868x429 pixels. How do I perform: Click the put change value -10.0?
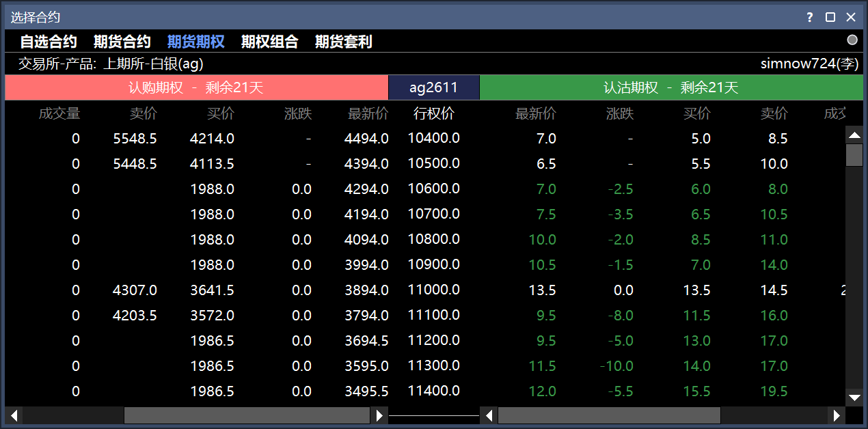point(616,366)
